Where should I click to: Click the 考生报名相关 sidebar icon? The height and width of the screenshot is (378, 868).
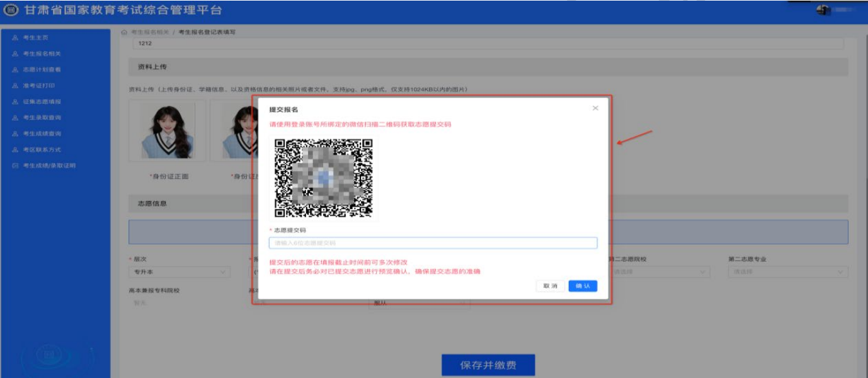[15, 54]
